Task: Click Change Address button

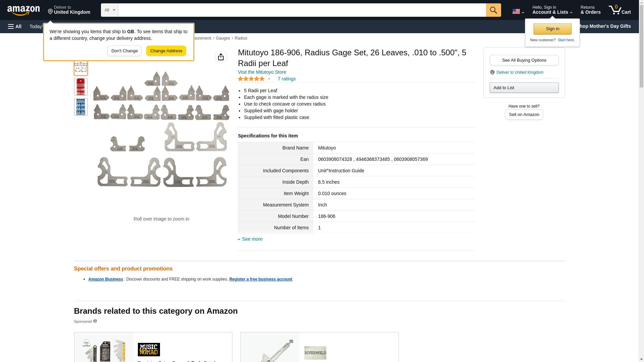Action: [166, 51]
